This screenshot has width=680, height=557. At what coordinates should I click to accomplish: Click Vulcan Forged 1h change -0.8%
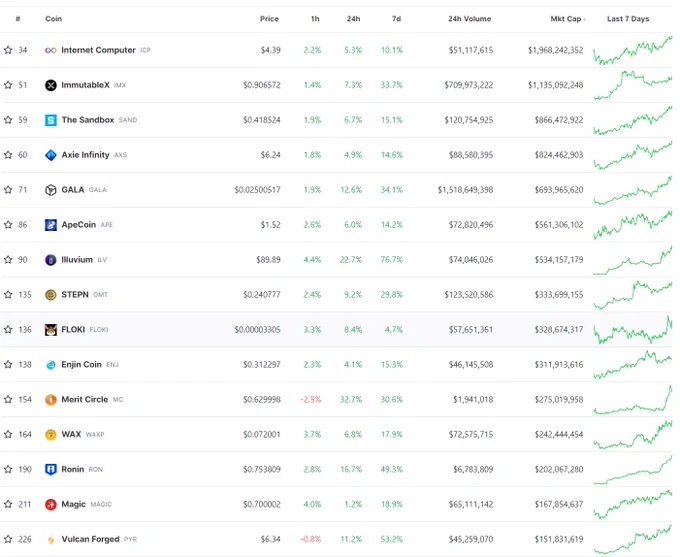(x=311, y=539)
